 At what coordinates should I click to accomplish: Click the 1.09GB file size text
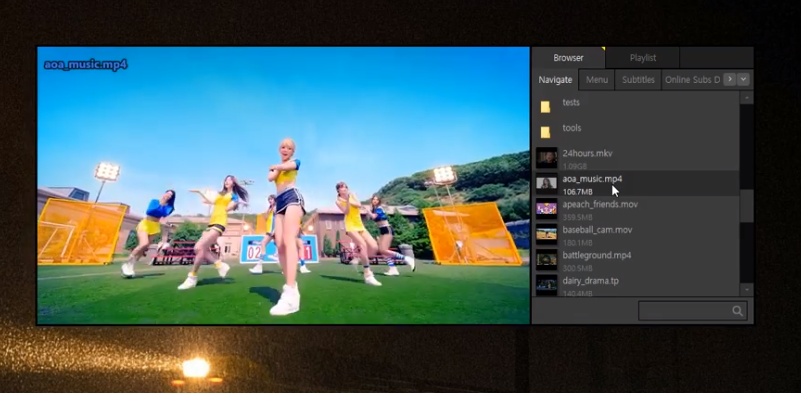pyautogui.click(x=575, y=166)
